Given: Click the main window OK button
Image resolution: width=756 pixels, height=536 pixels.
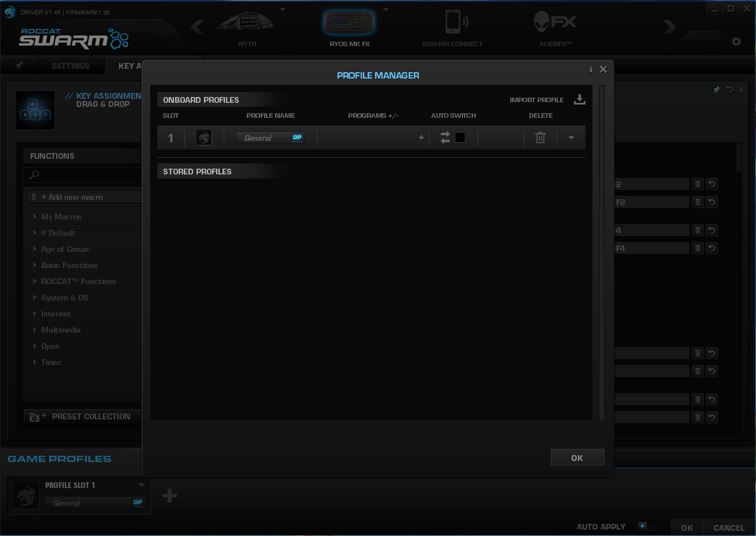Looking at the screenshot, I should point(687,527).
